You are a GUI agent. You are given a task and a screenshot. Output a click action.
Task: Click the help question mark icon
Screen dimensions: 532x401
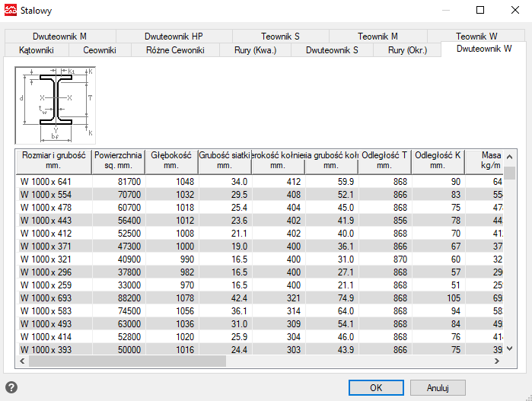pyautogui.click(x=11, y=387)
